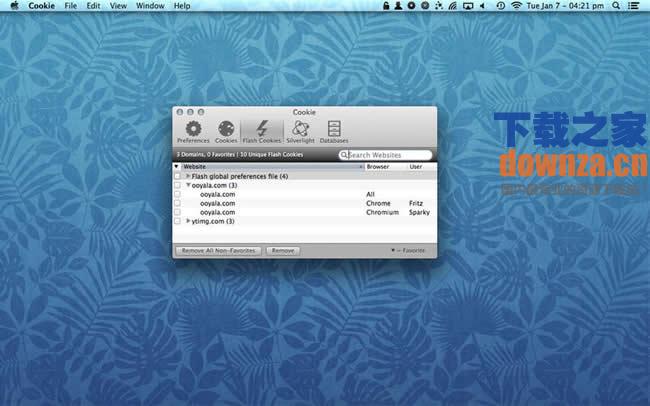Image resolution: width=650 pixels, height=406 pixels.
Task: Sort by the Browser column header
Action: 385,167
